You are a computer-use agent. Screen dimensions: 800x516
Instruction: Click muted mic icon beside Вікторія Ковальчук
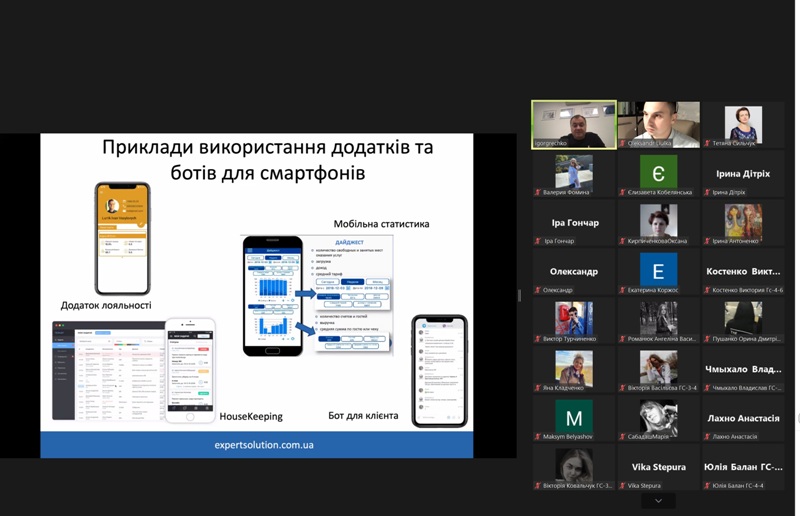coord(537,486)
